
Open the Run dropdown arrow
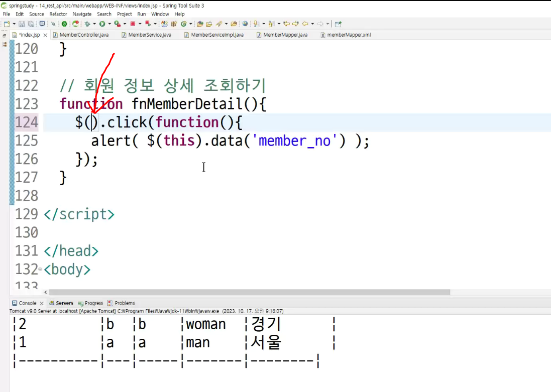click(109, 24)
